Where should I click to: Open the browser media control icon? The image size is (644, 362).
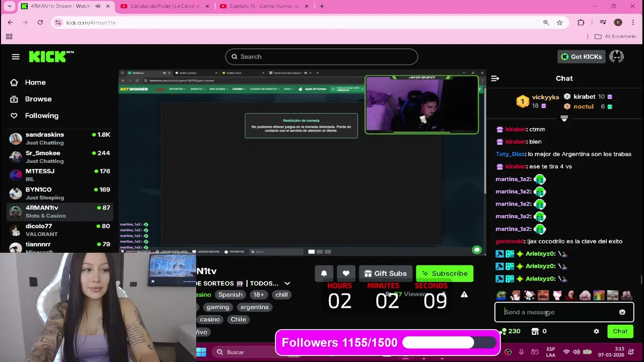click(x=603, y=23)
